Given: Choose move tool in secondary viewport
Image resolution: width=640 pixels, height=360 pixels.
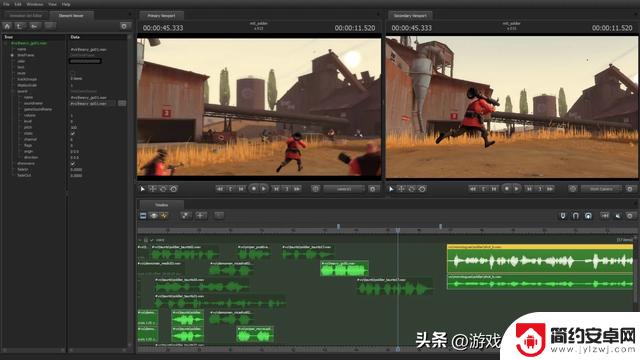Looking at the screenshot, I should click(402, 189).
